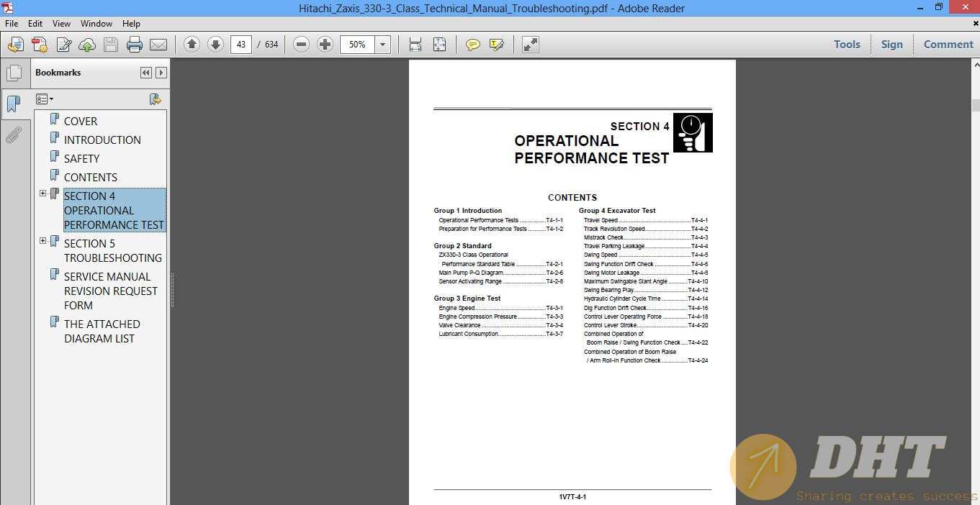Image resolution: width=980 pixels, height=505 pixels.
Task: Print the document using the printer icon
Action: coord(135,45)
